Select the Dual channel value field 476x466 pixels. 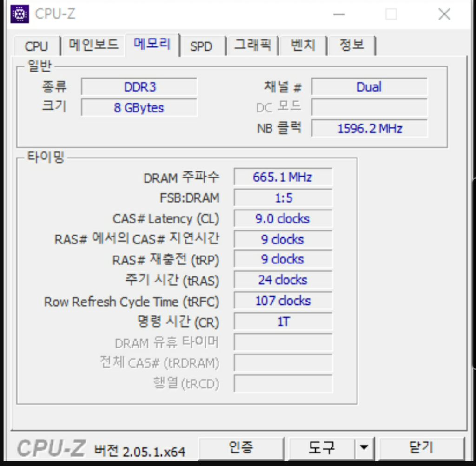pos(369,87)
